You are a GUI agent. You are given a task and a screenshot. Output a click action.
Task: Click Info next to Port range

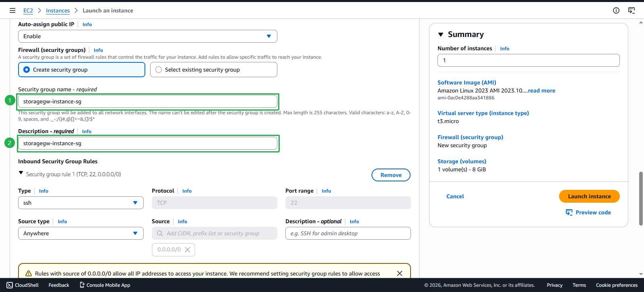[326, 191]
